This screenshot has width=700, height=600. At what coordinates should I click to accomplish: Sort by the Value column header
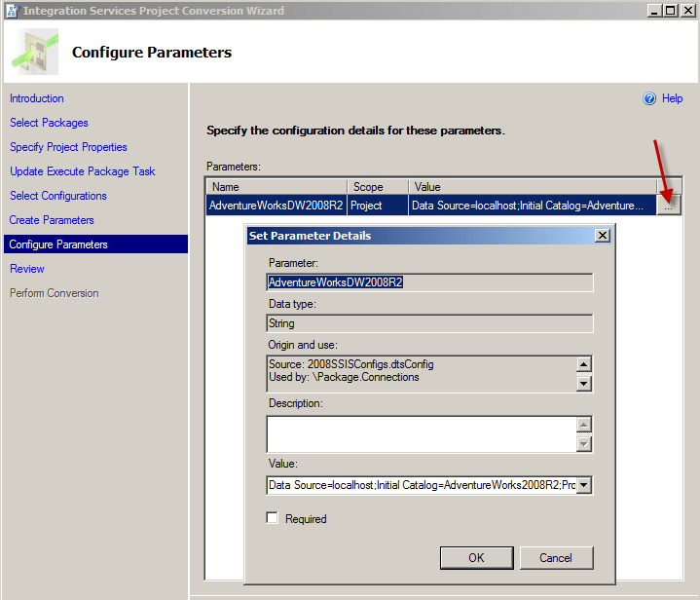click(x=533, y=187)
